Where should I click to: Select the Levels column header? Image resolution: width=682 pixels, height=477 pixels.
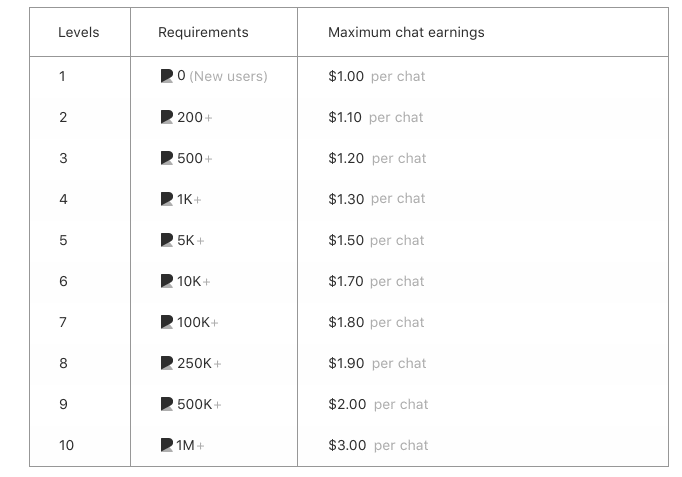[79, 32]
